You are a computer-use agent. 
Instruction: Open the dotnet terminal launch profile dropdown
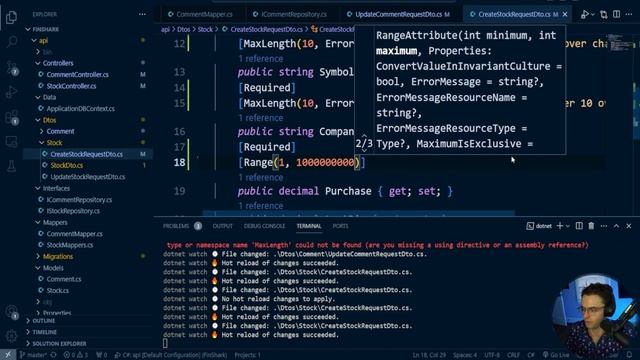567,226
